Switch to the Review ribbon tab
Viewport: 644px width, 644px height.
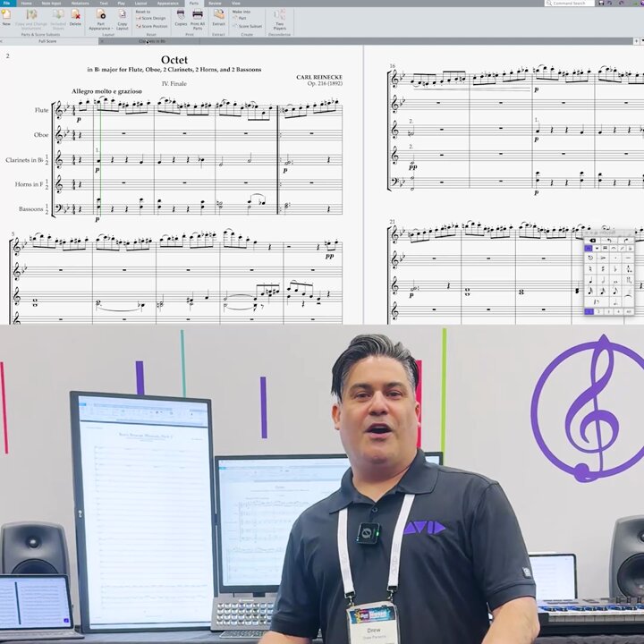point(215,4)
